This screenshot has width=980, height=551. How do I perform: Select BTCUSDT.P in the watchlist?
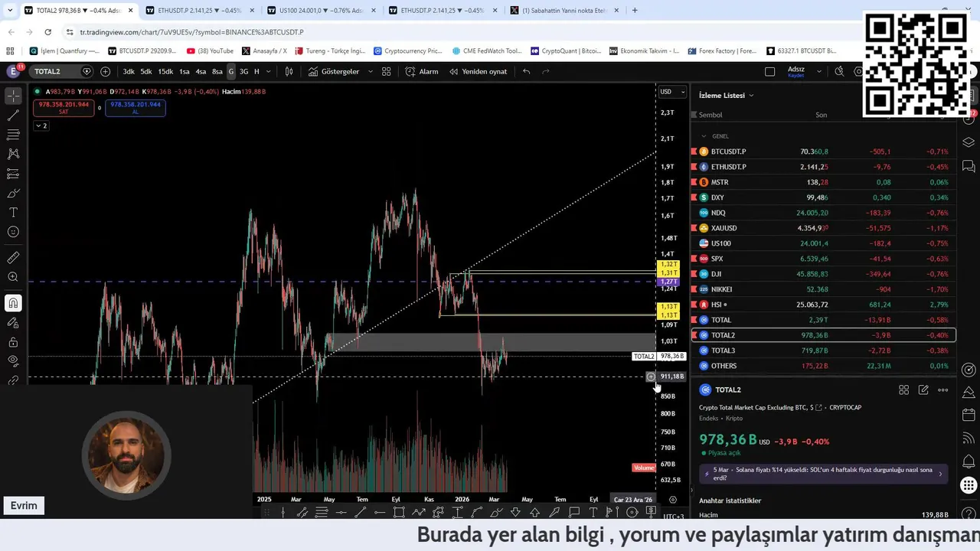823,152
